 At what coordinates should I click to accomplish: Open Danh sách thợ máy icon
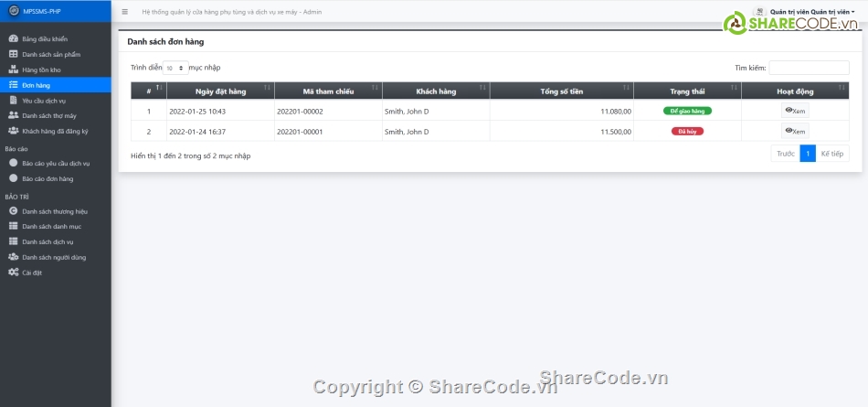coord(13,116)
